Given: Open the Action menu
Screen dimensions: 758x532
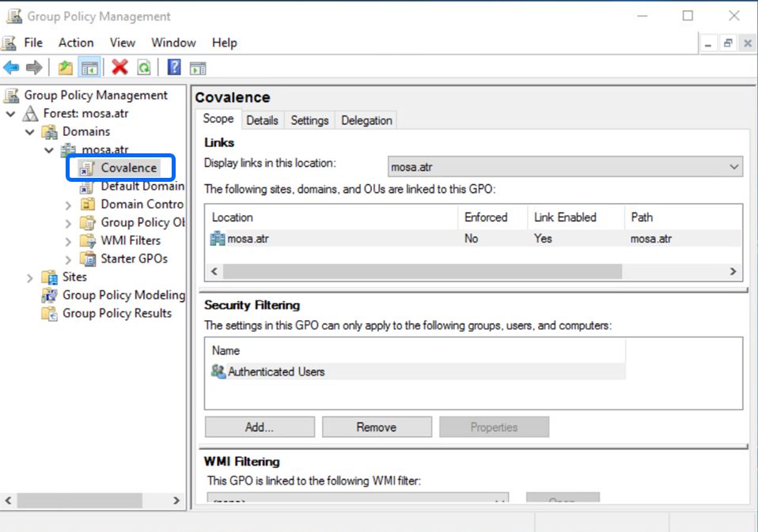Looking at the screenshot, I should click(x=76, y=43).
